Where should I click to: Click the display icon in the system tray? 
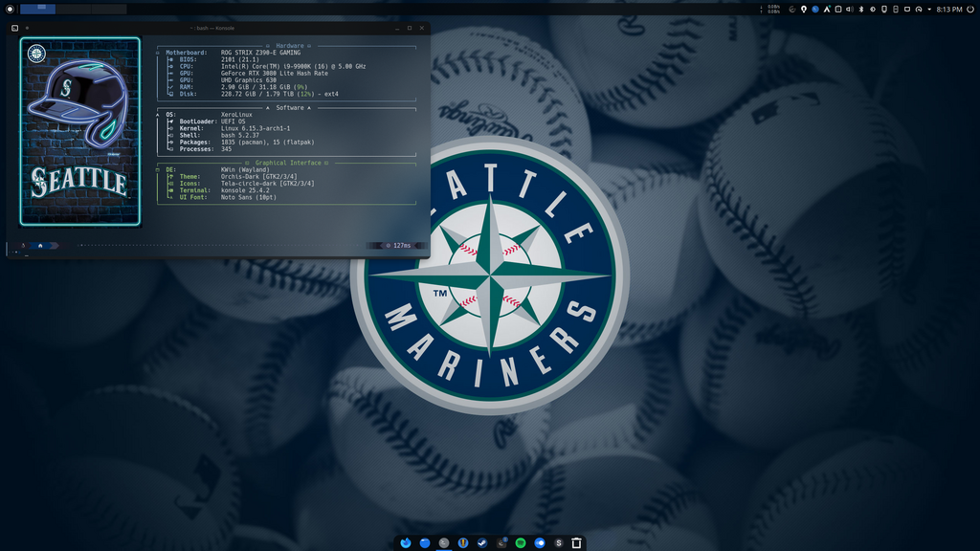pyautogui.click(x=907, y=10)
